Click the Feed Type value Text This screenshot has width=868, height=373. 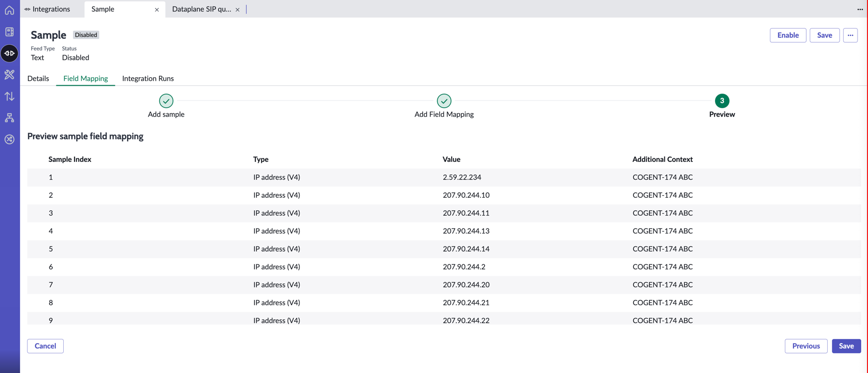(x=37, y=58)
